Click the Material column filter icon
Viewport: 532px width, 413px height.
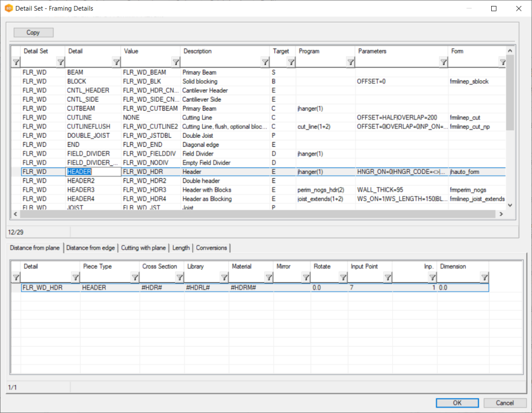coord(267,278)
